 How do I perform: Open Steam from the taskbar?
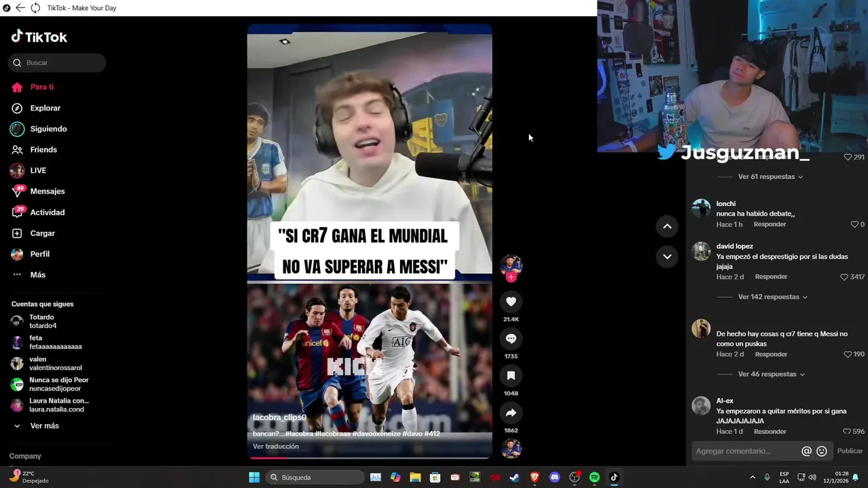tap(515, 477)
